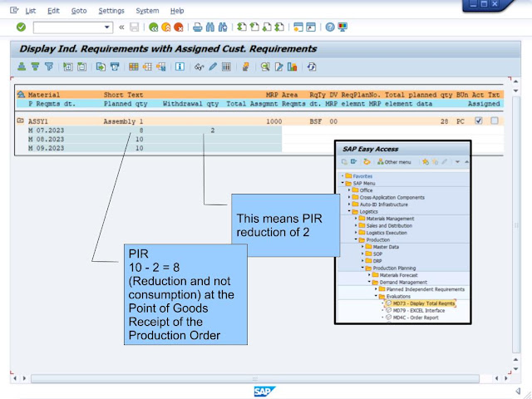
Task: Click the Create New Session icon
Action: 298,27
